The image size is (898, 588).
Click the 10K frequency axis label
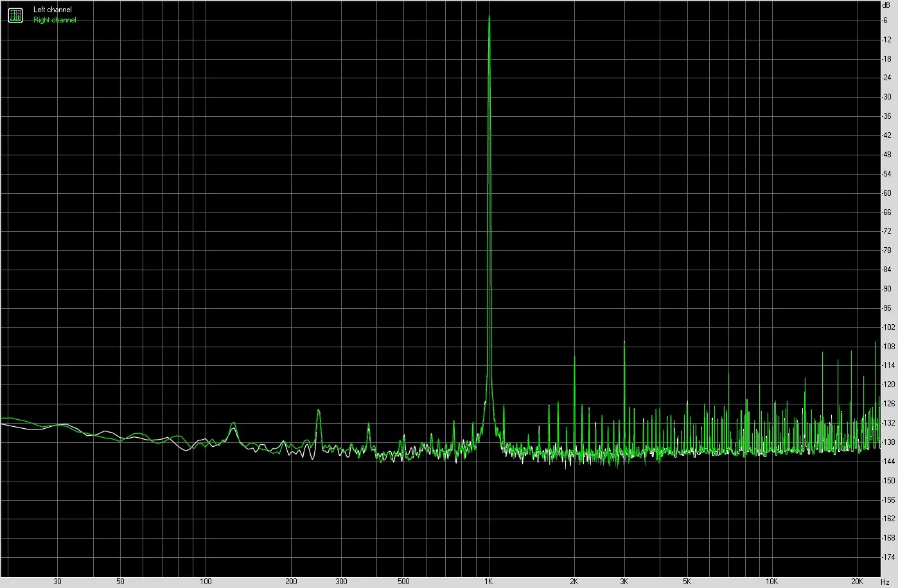[771, 582]
